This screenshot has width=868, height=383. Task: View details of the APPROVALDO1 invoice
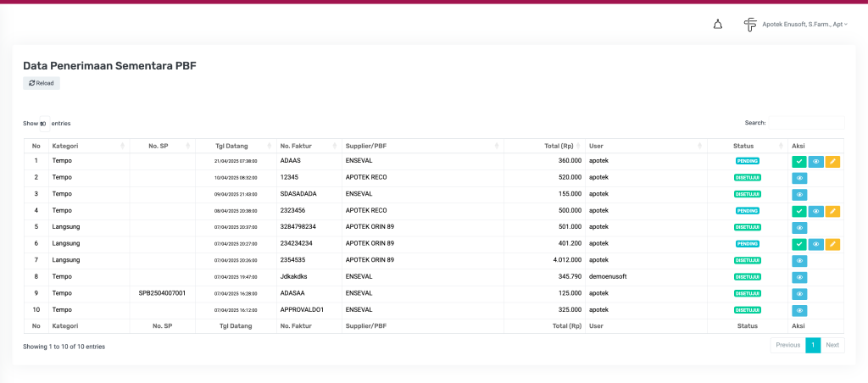tap(799, 310)
